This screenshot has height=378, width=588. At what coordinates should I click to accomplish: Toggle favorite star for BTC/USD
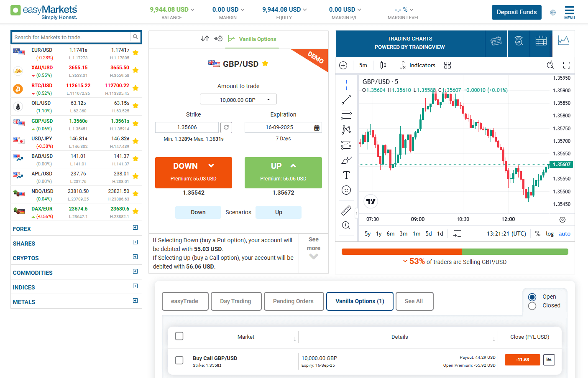(135, 88)
